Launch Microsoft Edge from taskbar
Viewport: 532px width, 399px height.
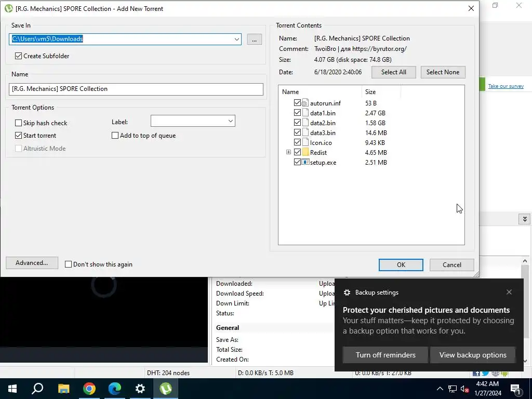[115, 389]
